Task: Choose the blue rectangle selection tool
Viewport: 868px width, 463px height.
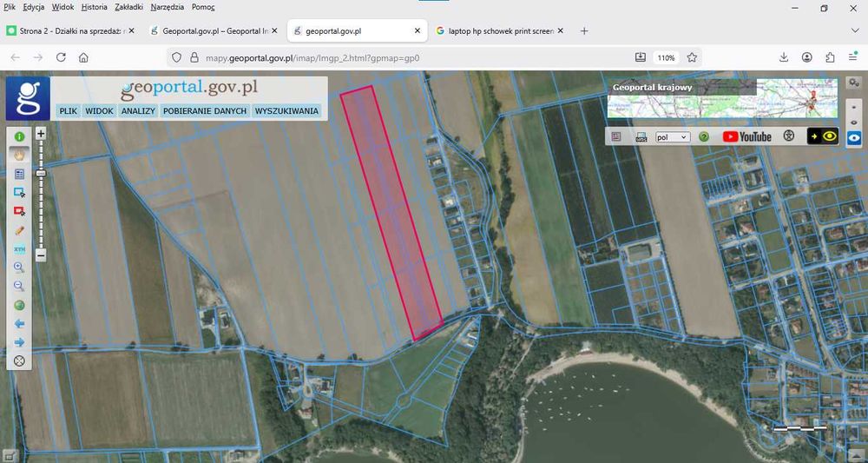Action: click(19, 193)
